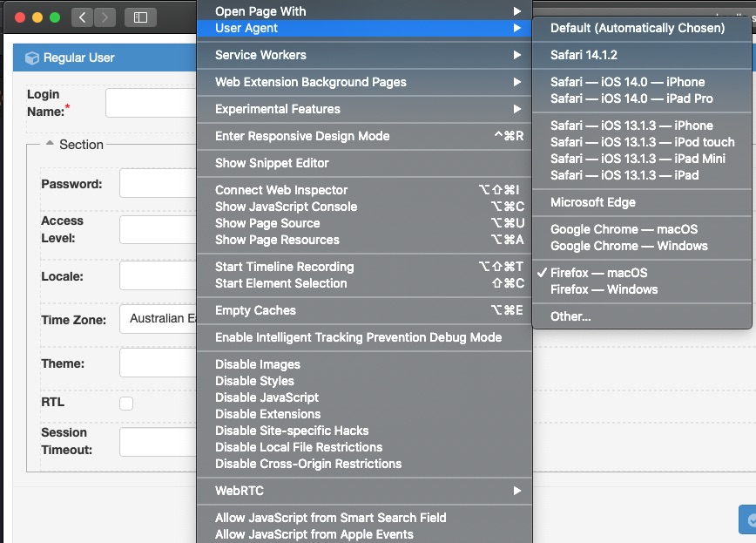This screenshot has height=543, width=756.
Task: Click the Regular User panel title
Action: [79, 58]
